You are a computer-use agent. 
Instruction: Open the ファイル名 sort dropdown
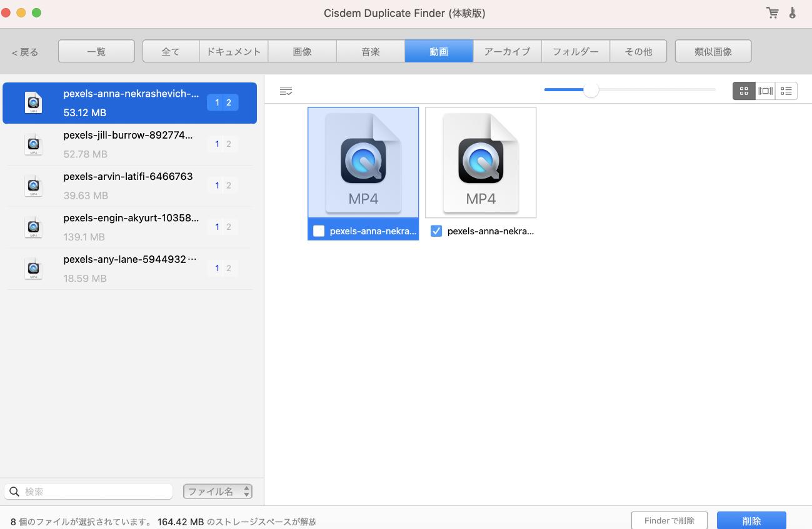click(218, 492)
